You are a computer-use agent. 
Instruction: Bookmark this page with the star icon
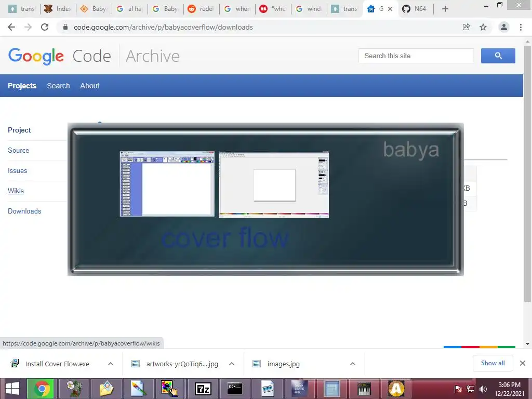coord(483,27)
